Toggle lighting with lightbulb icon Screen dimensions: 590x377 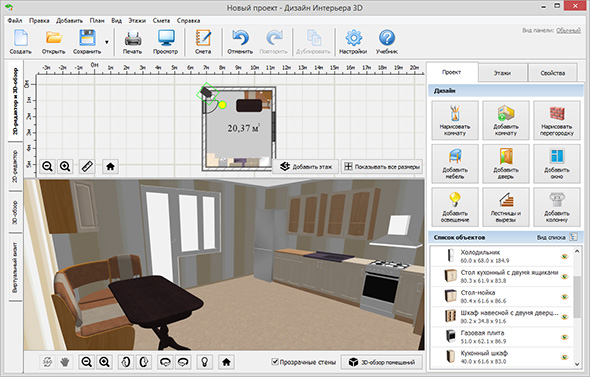coord(204,362)
